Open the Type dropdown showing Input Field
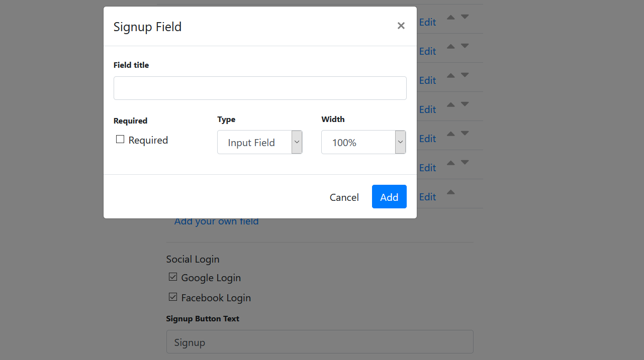 (x=260, y=142)
